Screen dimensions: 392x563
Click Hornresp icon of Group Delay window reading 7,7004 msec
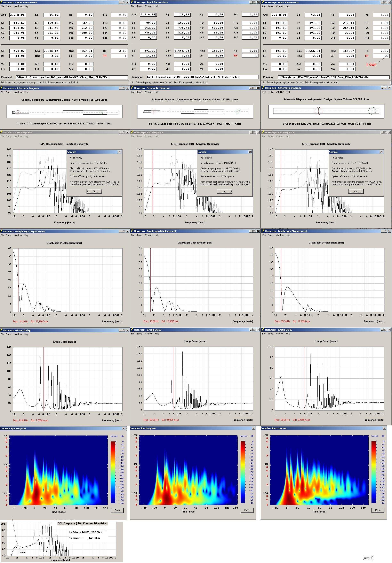tap(1, 330)
